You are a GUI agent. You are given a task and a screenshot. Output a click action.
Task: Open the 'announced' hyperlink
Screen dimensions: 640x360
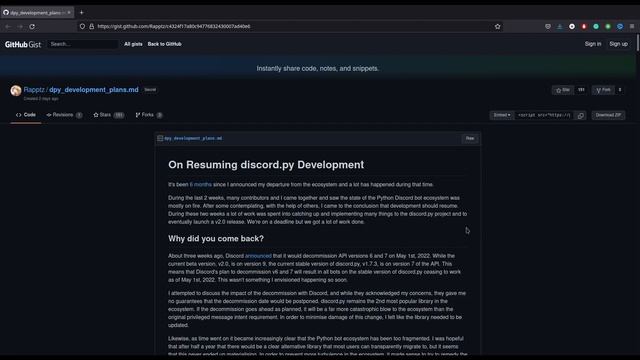258,256
